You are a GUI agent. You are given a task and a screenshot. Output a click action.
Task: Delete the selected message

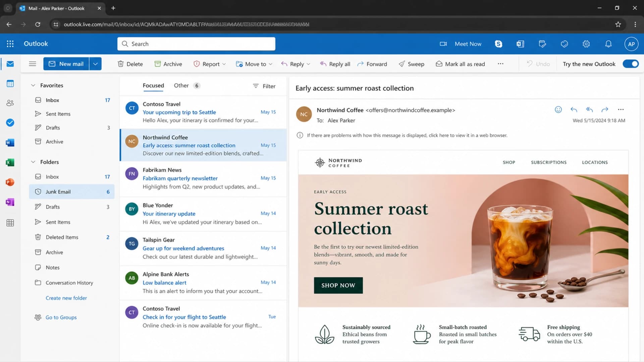point(130,64)
